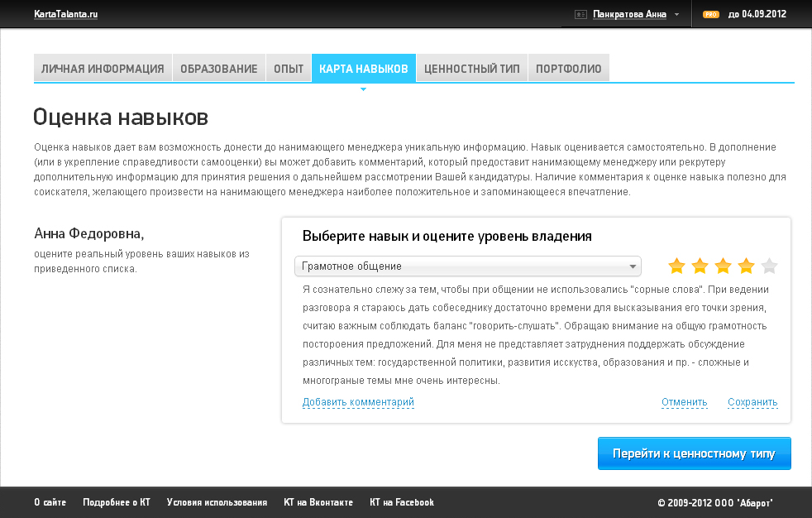Open the О сайте footer link

(x=50, y=502)
